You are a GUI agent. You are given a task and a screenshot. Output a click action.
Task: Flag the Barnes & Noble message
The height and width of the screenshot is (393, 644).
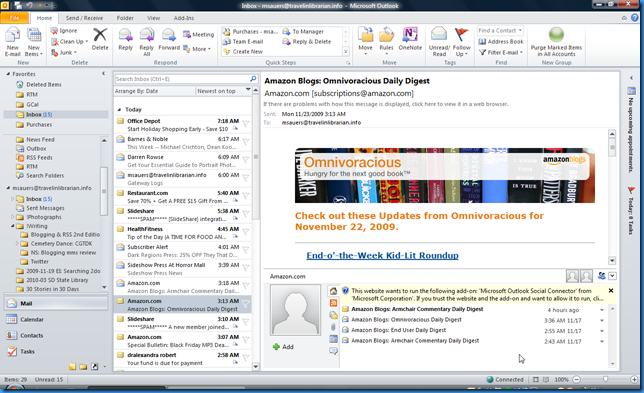tap(246, 142)
